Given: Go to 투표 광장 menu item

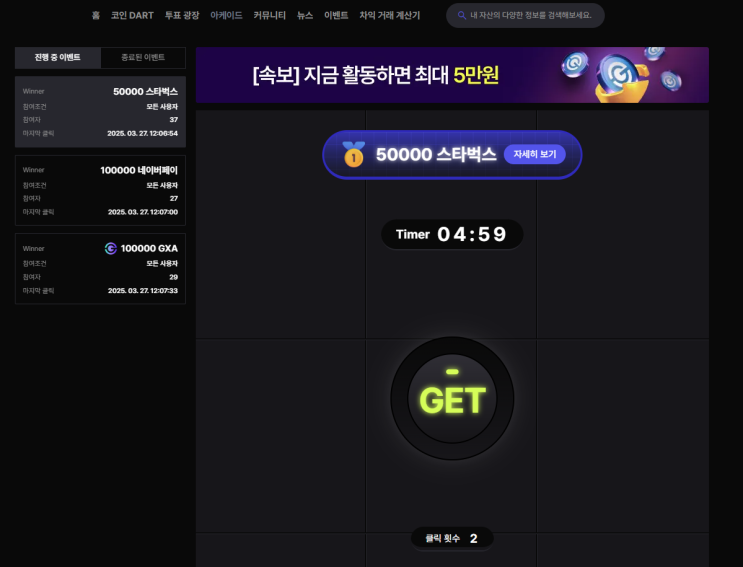Looking at the screenshot, I should [182, 15].
